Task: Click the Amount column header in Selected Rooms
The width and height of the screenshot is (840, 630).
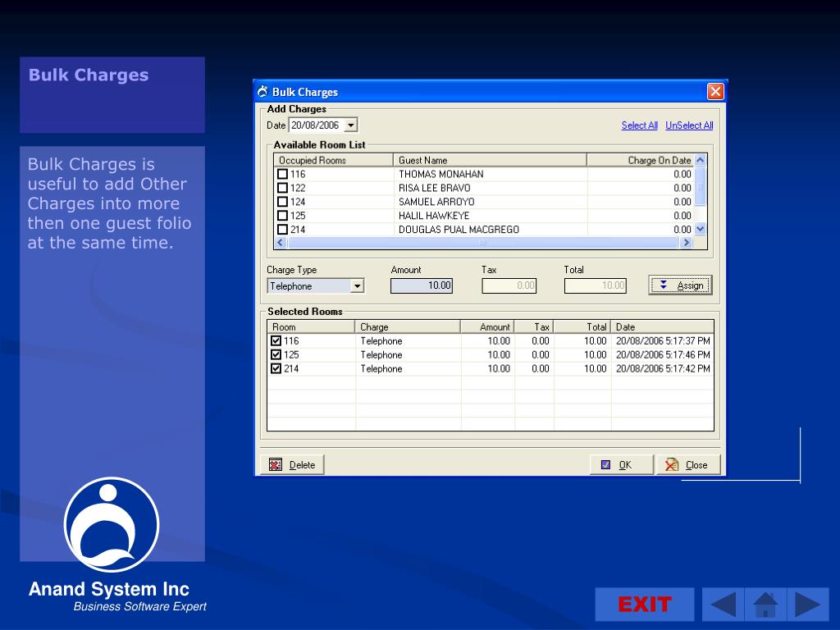Action: point(487,326)
